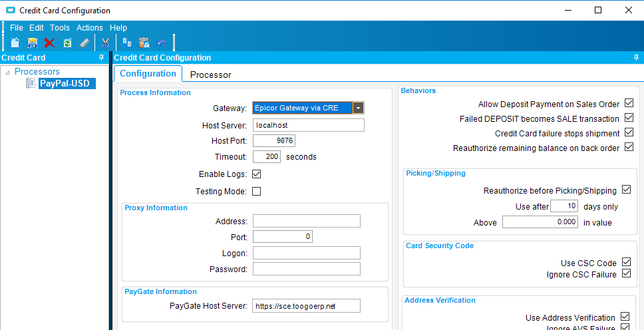Click the Proxy Logon field
The height and width of the screenshot is (330, 644).
[x=307, y=253]
